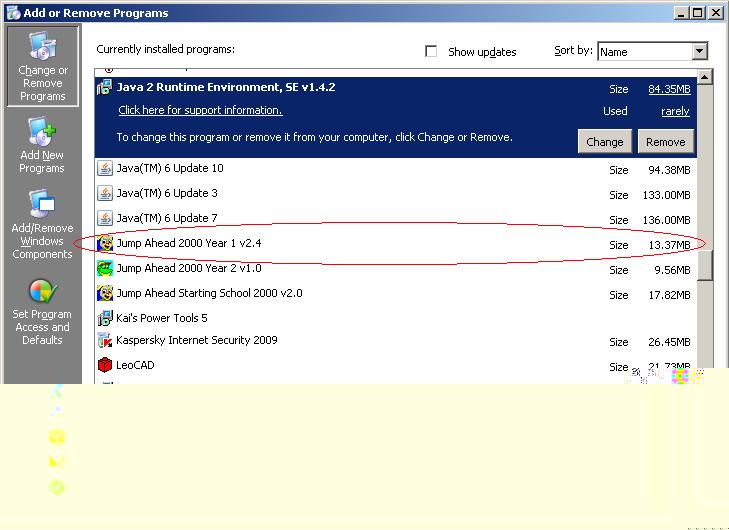The width and height of the screenshot is (729, 530).
Task: Select the LeoCAD program entry
Action: coord(395,365)
